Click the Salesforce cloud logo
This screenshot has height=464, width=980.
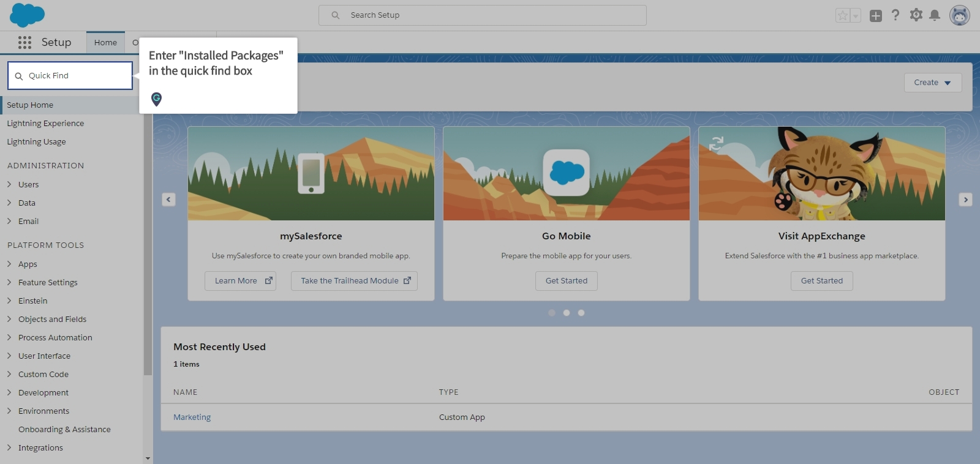pyautogui.click(x=28, y=15)
